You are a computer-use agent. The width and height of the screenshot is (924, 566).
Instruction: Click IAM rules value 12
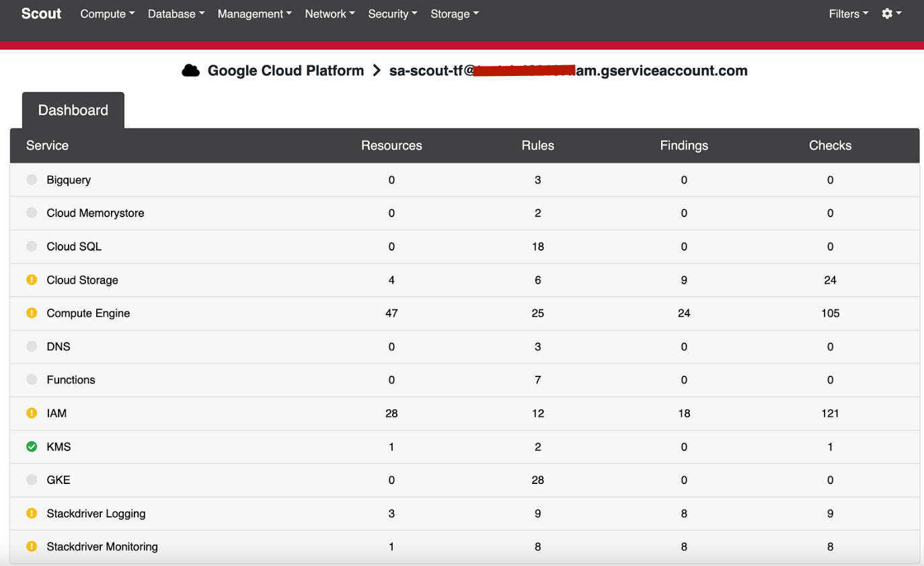[538, 413]
